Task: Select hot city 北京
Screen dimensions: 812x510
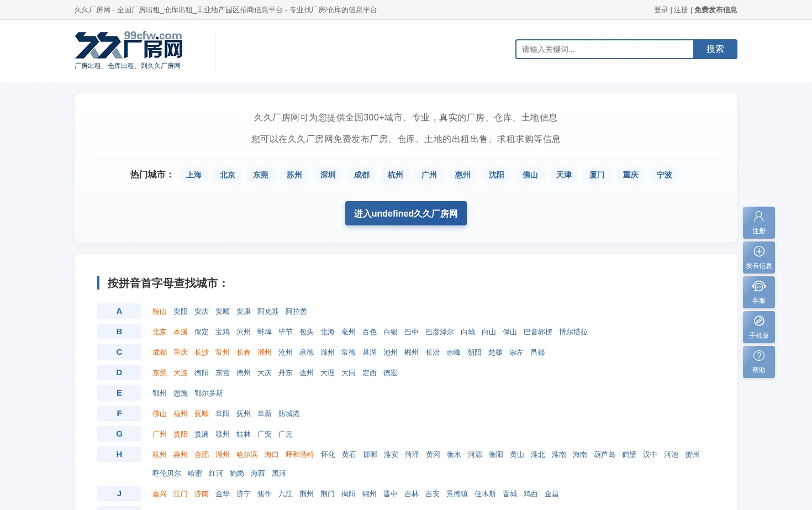Action: pos(228,175)
